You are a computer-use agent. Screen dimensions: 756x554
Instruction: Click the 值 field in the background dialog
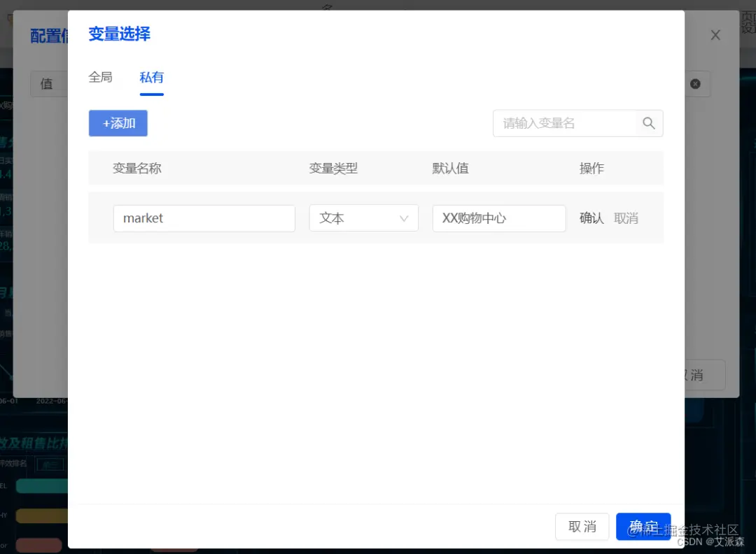pos(48,83)
